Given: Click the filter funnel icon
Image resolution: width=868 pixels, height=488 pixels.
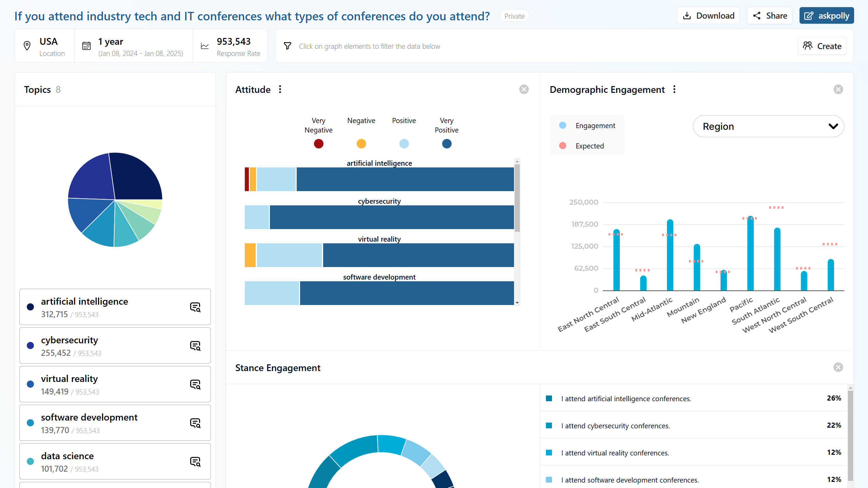Looking at the screenshot, I should tap(288, 46).
